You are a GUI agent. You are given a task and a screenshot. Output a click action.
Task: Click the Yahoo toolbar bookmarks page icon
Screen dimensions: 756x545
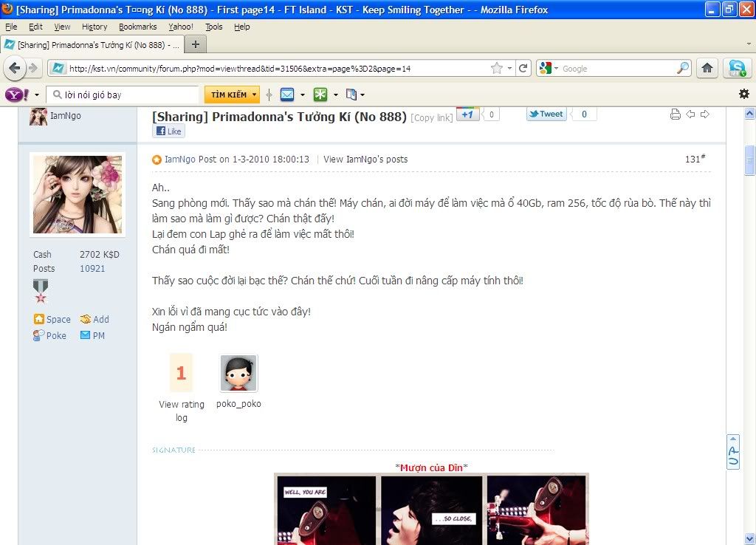(351, 95)
